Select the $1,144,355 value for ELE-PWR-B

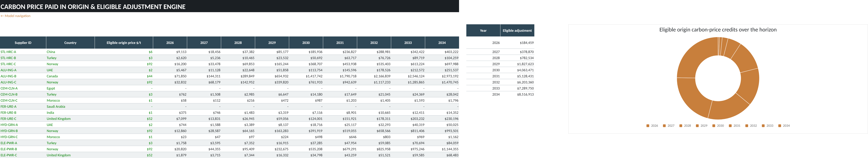pyautogui.click(x=442, y=149)
